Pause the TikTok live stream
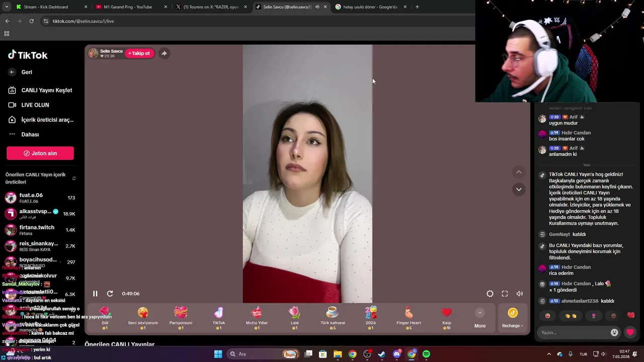Viewport: 644px width, 362px height. [95, 294]
